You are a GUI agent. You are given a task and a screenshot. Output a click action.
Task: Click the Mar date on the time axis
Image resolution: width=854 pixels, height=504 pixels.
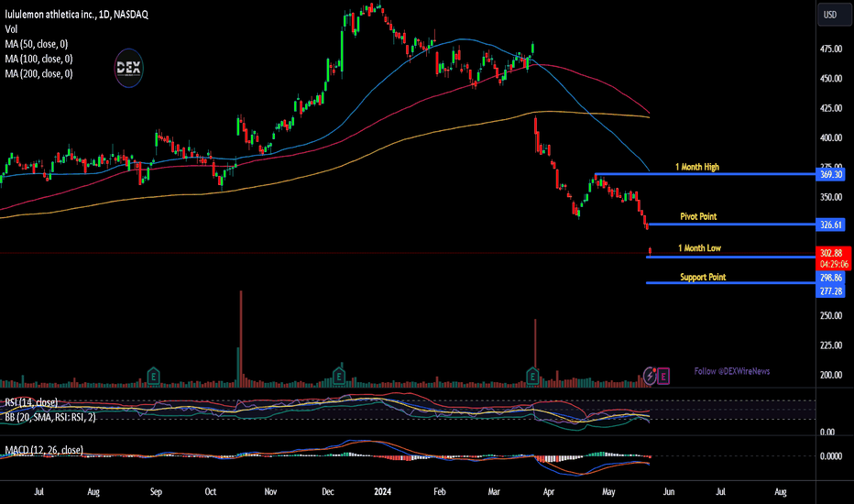tap(494, 492)
